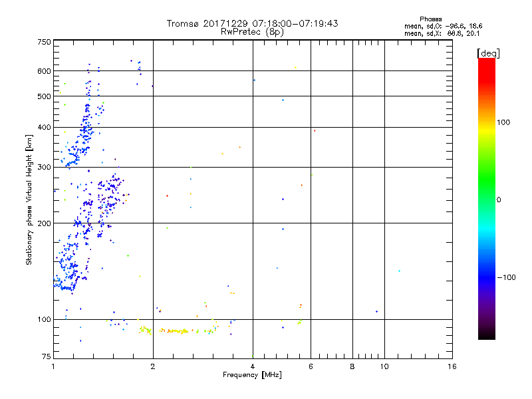Click the 'Stationary phase Virtual Height [km]' axis title
Image resolution: width=532 pixels, height=399 pixels.
click(29, 199)
